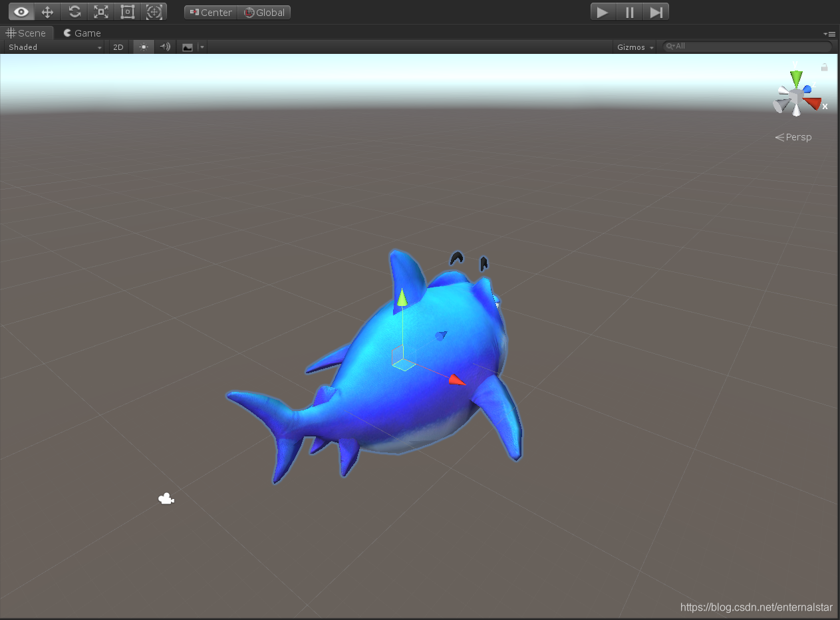Start Play mode

[x=603, y=12]
